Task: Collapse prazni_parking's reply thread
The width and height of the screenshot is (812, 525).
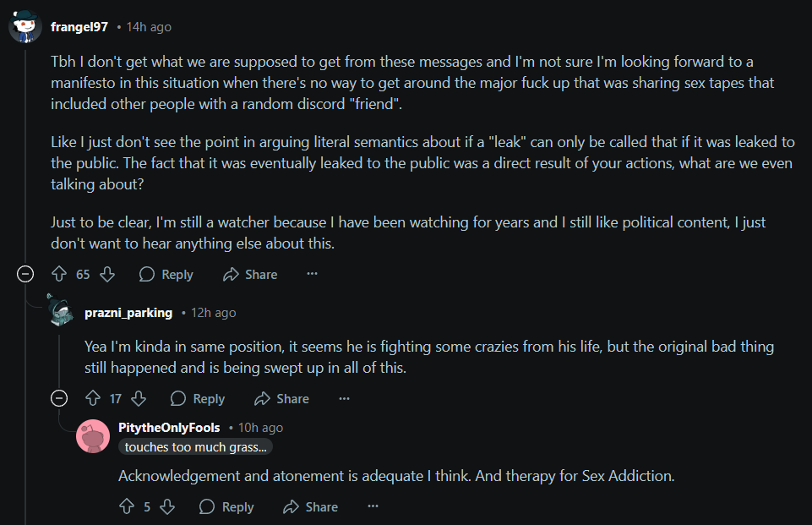Action: tap(59, 398)
